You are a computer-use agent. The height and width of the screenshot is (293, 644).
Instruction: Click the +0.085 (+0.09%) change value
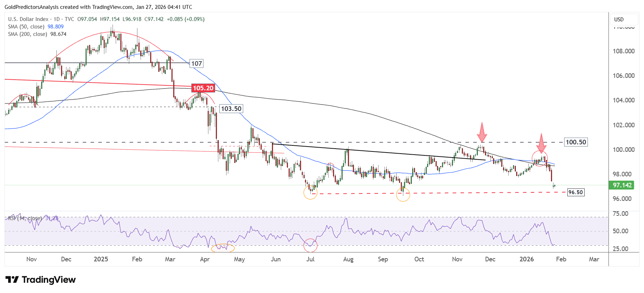point(185,19)
